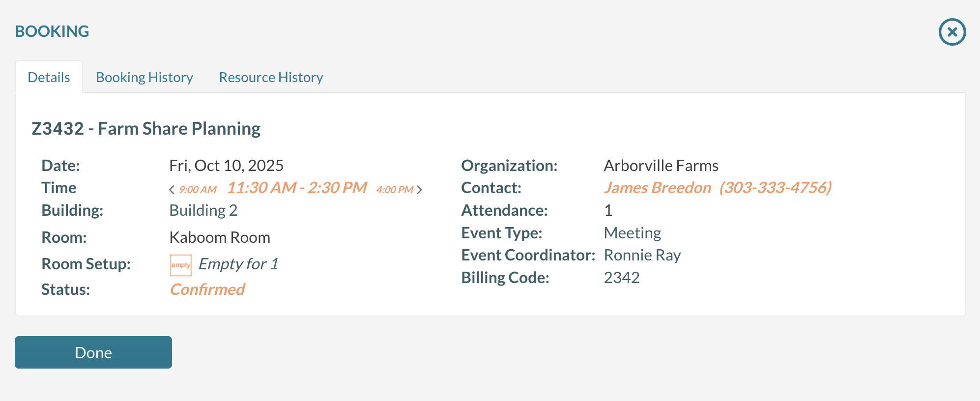Viewport: 980px width, 401px height.
Task: Click the Empty for 1 setup text
Action: point(238,264)
